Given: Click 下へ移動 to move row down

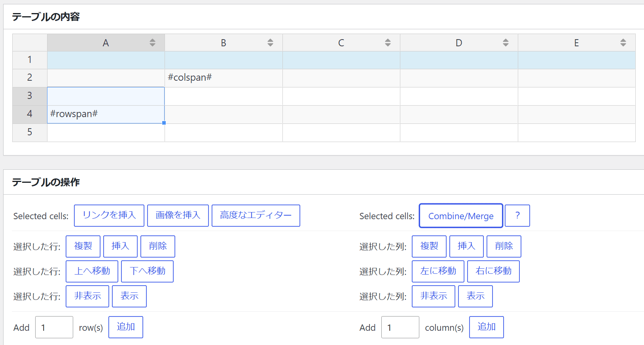Looking at the screenshot, I should pos(147,271).
